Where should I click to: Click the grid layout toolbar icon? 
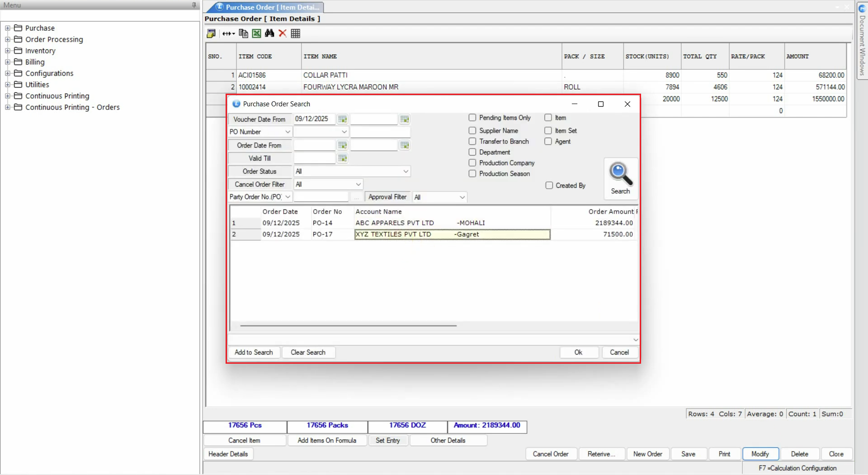tap(296, 33)
